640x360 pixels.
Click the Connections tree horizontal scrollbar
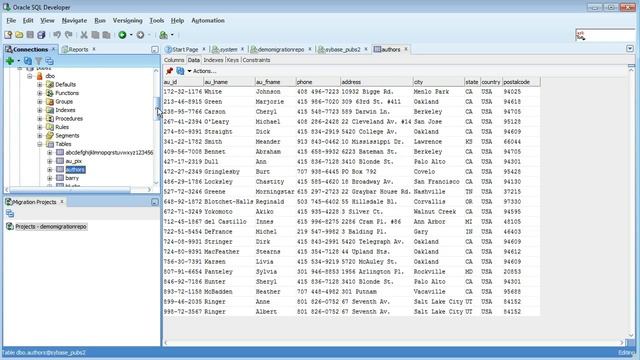[x=69, y=190]
